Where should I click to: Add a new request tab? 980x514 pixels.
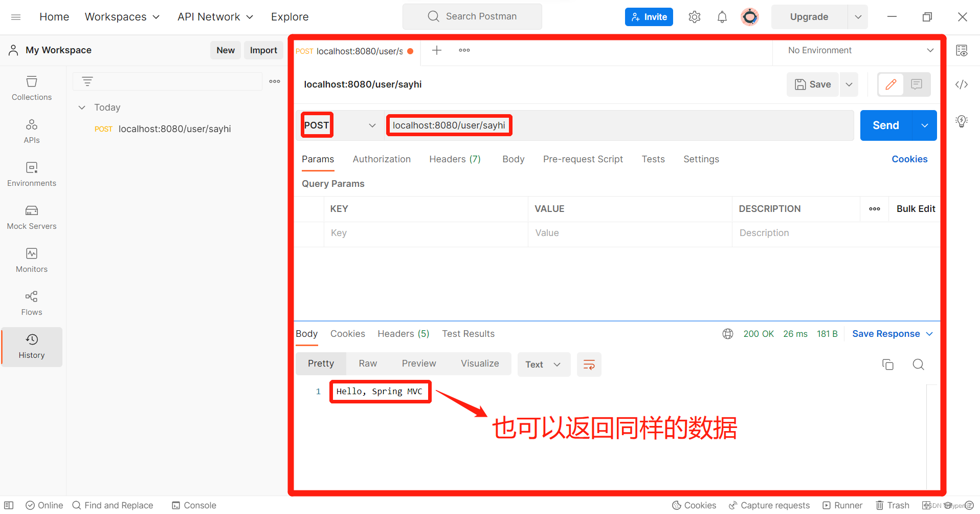[x=437, y=50]
